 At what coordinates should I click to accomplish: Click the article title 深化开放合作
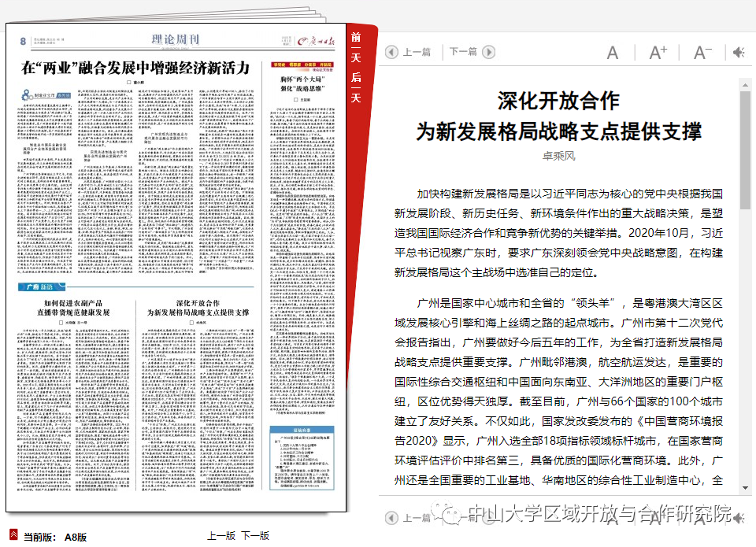(x=558, y=101)
